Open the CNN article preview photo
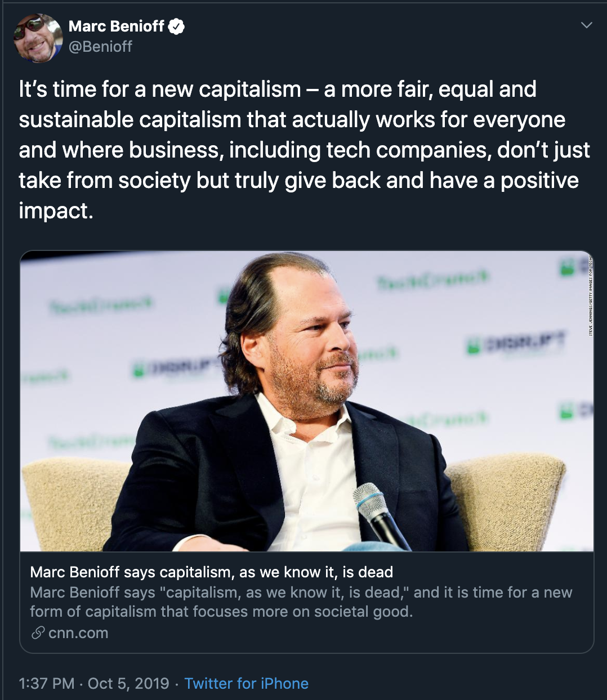 [x=307, y=401]
